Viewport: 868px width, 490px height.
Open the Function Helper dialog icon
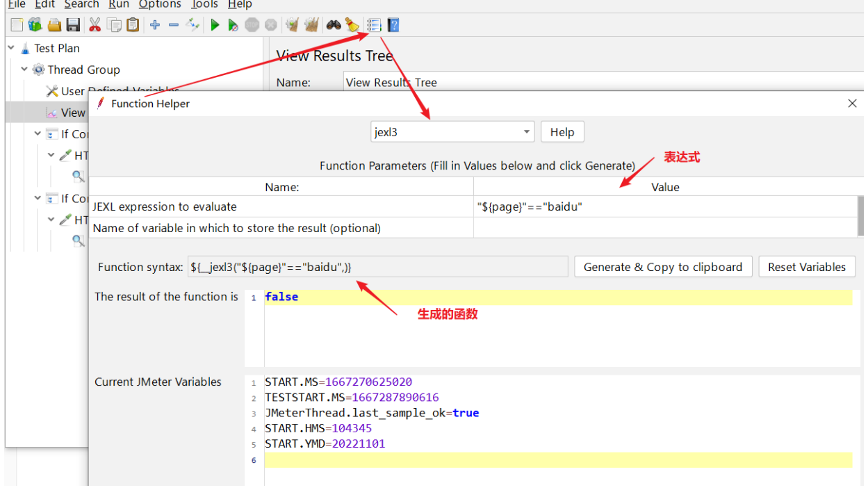pyautogui.click(x=374, y=25)
